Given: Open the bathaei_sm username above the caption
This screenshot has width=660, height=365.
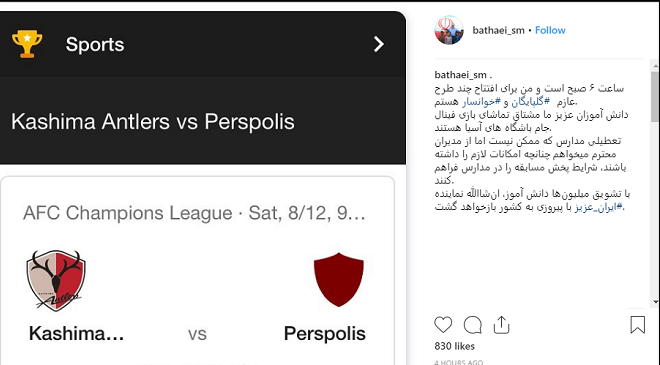Looking at the screenshot, I should click(460, 75).
